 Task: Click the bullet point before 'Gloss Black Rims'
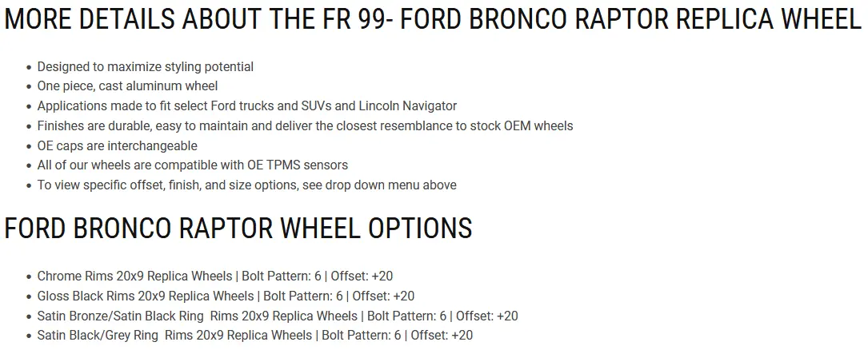pos(29,296)
